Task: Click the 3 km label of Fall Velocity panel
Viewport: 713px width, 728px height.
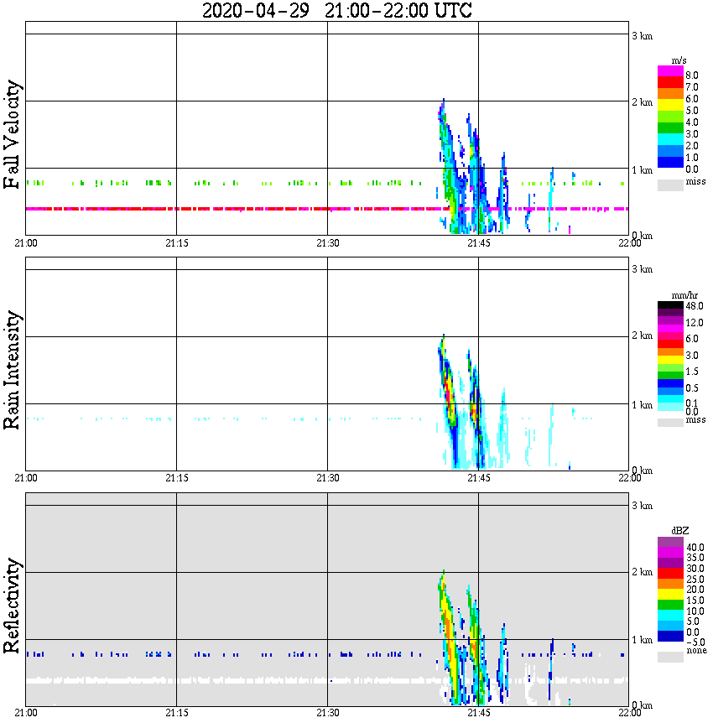Action: (x=642, y=36)
